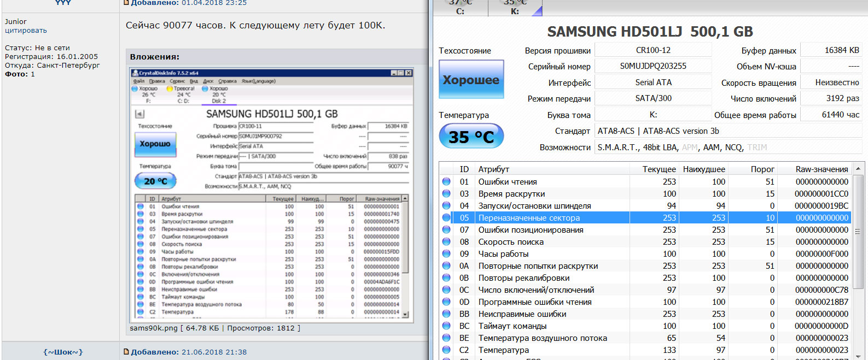868x360 pixels.
Task: Click status orb for Неисправимые ошибки row
Action: [x=446, y=314]
